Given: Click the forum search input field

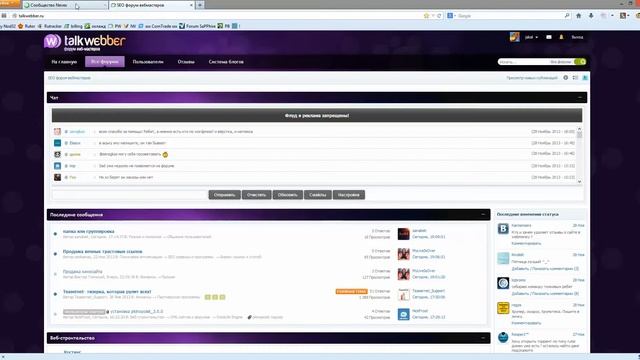Looking at the screenshot, I should (523, 62).
